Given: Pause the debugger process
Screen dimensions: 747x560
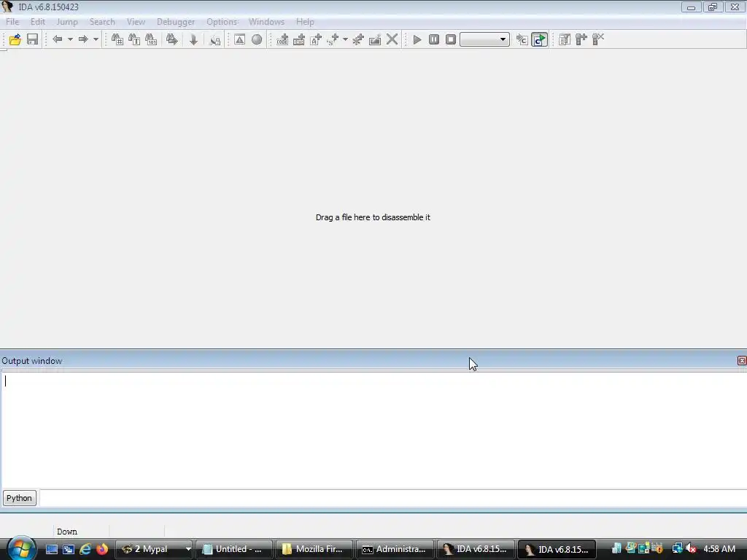Looking at the screenshot, I should click(x=434, y=39).
